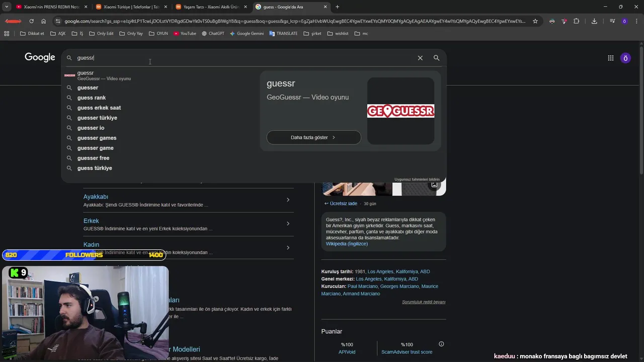The width and height of the screenshot is (644, 362).
Task: Clear the search box with the X icon
Action: coord(420,58)
